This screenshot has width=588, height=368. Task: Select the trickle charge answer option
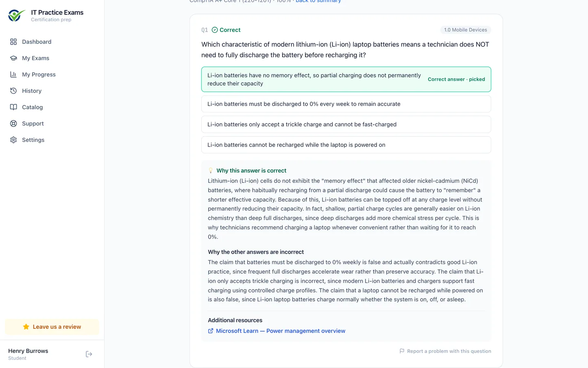[346, 124]
